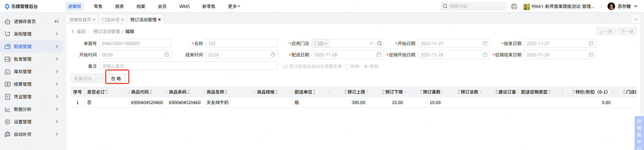The width and height of the screenshot is (644, 150).
Task: Click the 凭证管理 sidebar icon
Action: point(8,97)
